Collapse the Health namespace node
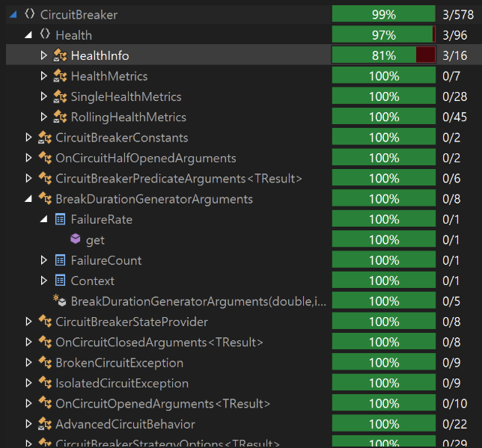Viewport: 482px width, 448px height. [28, 35]
